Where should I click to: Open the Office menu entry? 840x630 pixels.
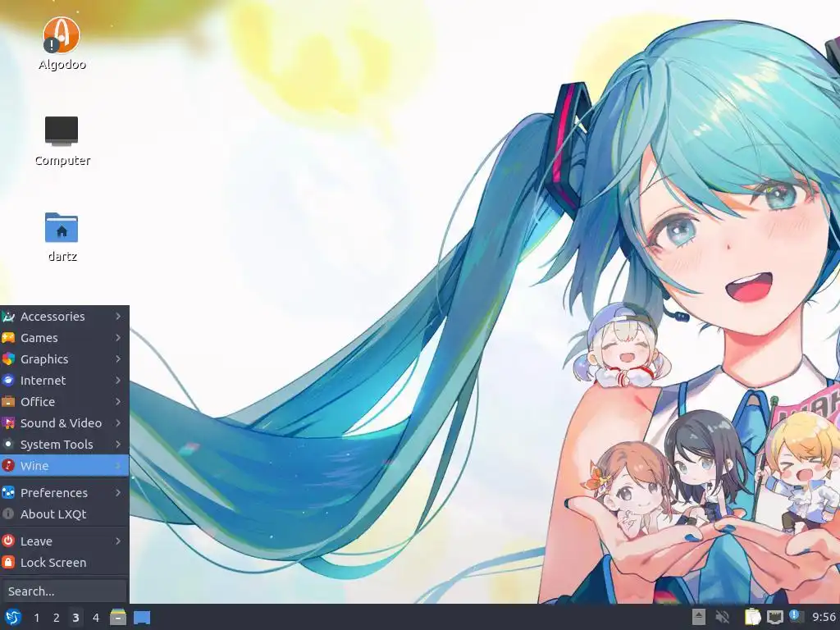point(64,402)
